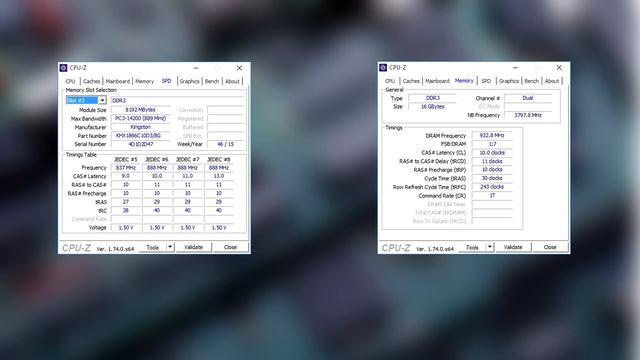Click Tools button in SPD window
The width and height of the screenshot is (640, 360).
(152, 247)
